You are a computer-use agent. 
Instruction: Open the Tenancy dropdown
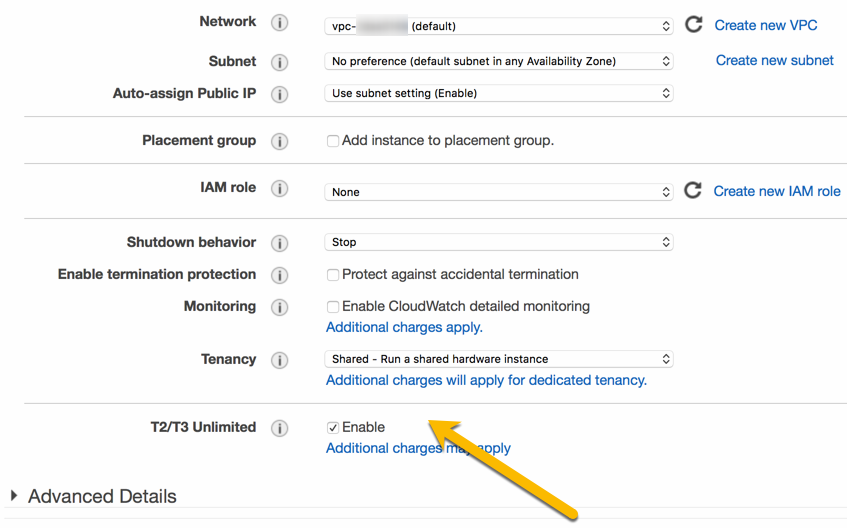point(498,359)
